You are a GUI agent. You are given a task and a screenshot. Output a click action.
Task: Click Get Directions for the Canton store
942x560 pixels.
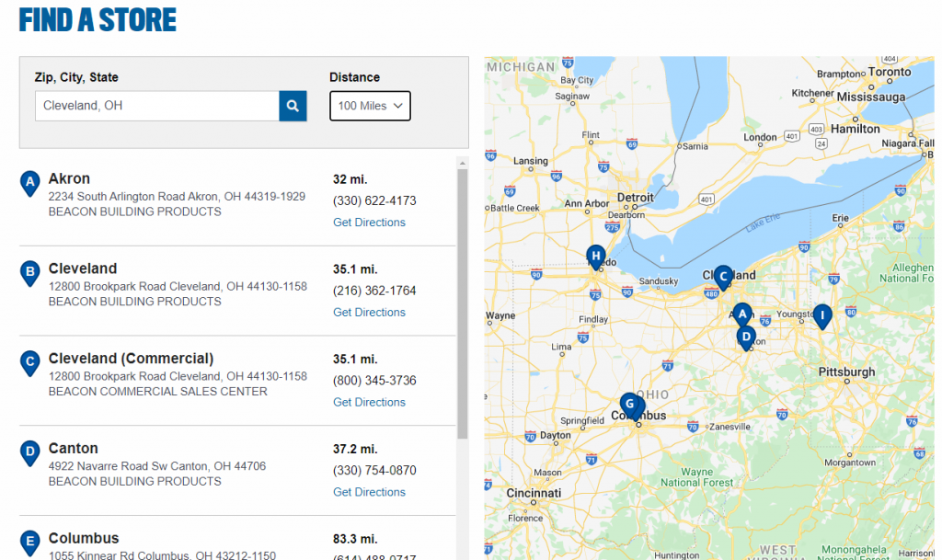[369, 492]
